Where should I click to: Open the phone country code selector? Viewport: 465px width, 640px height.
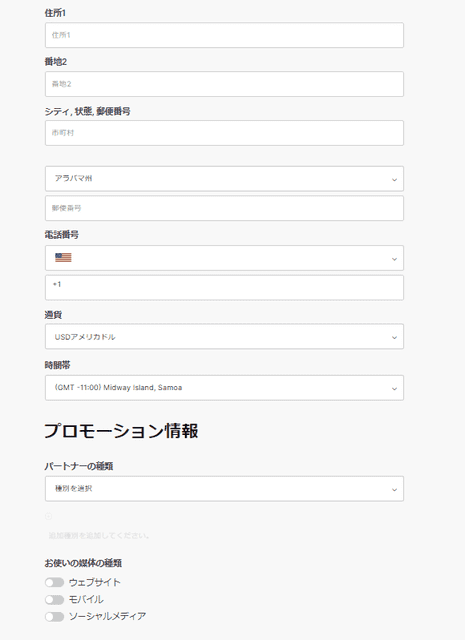(x=224, y=258)
